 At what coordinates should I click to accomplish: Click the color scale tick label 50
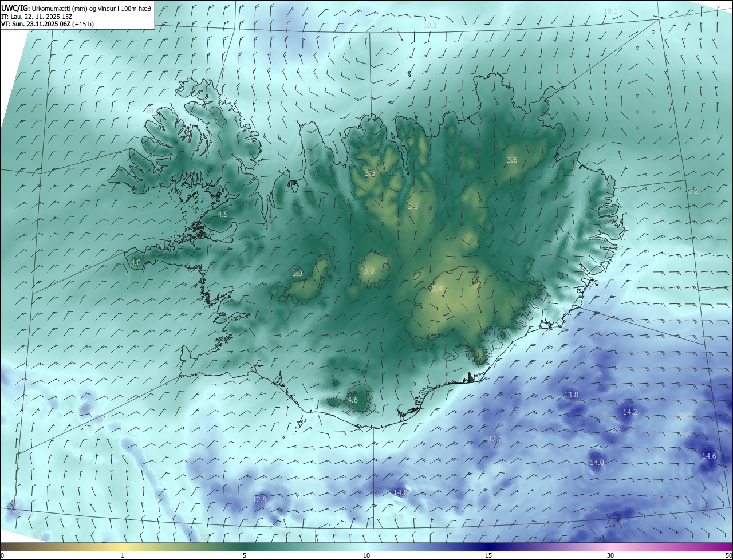pyautogui.click(x=728, y=555)
